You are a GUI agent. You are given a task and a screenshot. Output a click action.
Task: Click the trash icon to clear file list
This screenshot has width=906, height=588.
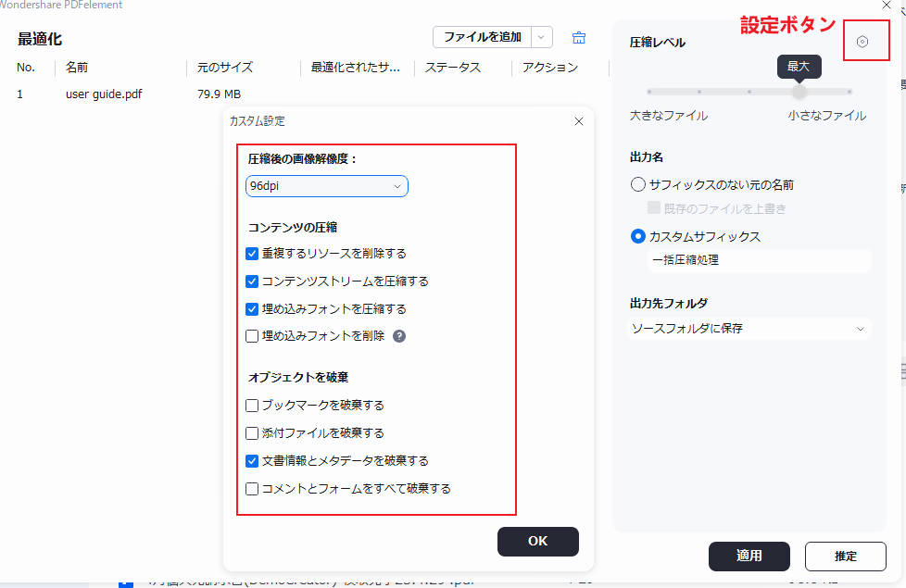pyautogui.click(x=579, y=37)
